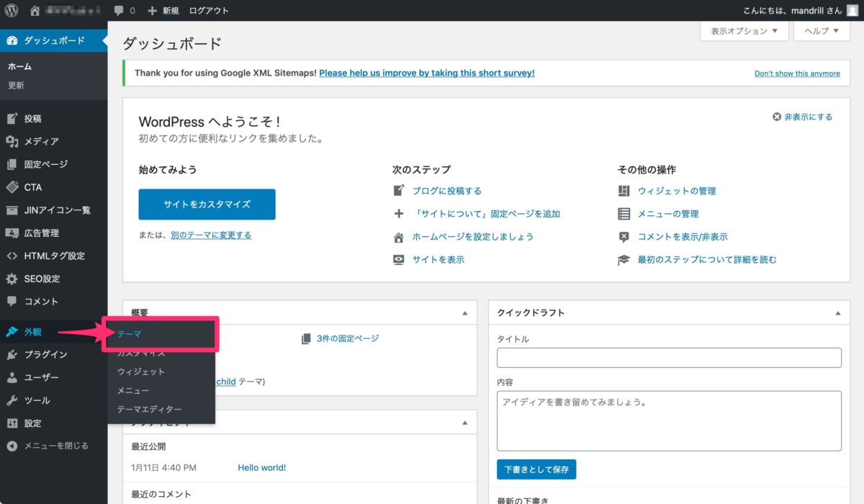Click the 下書きとして保存 button
864x504 pixels.
(536, 469)
